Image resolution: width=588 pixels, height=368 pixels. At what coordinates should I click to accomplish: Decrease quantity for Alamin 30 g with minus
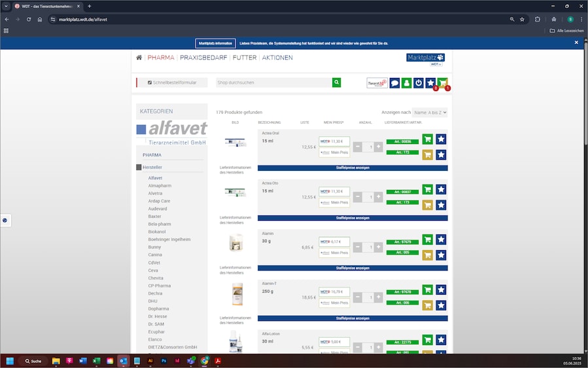[x=358, y=247]
